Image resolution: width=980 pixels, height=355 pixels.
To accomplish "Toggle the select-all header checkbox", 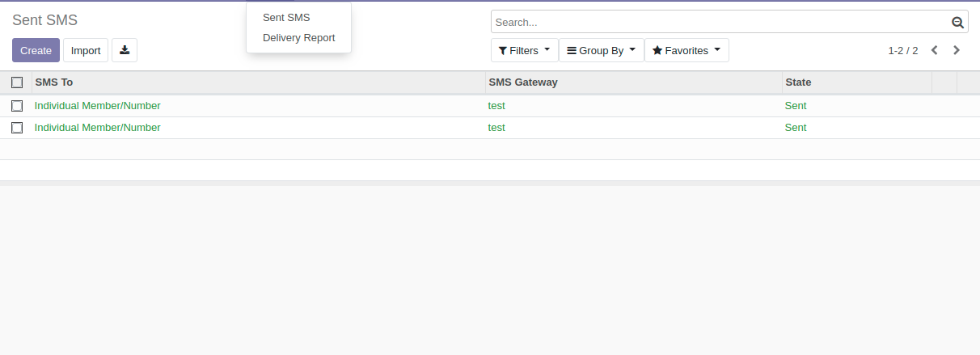I will [17, 82].
